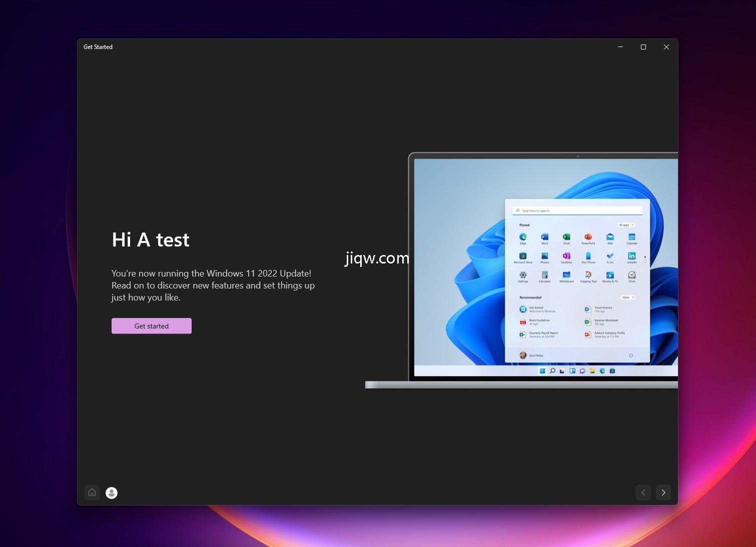The height and width of the screenshot is (547, 756).
Task: Maximize the Get Started window
Action: tap(643, 47)
